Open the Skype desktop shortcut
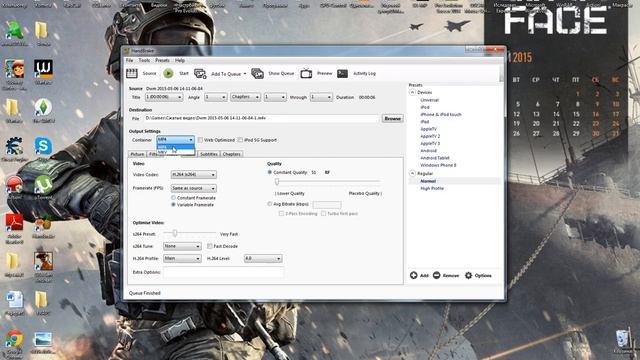The width and height of the screenshot is (640, 360). click(43, 146)
